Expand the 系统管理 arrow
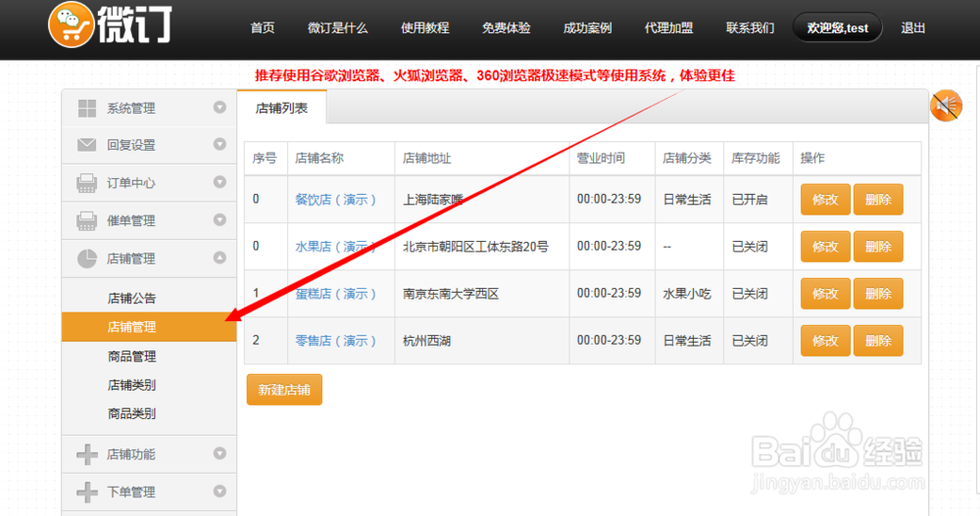The height and width of the screenshot is (516, 980). [220, 107]
